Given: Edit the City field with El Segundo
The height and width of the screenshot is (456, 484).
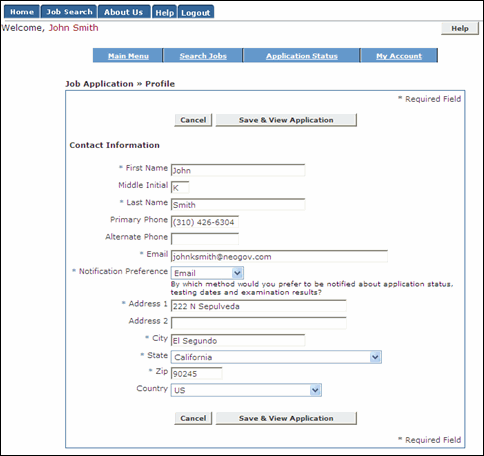Looking at the screenshot, I should (238, 340).
